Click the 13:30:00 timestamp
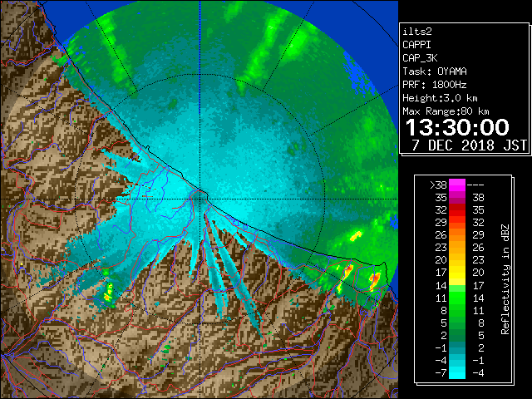The image size is (532, 399). pos(457,127)
